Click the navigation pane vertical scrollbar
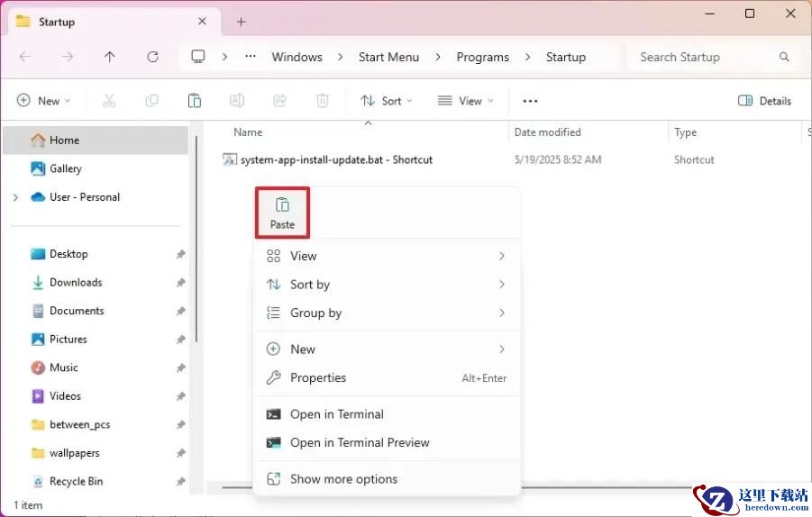 point(196,238)
